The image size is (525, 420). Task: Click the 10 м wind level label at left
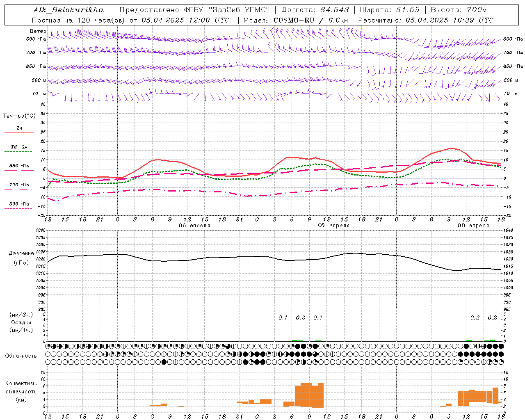pos(39,94)
